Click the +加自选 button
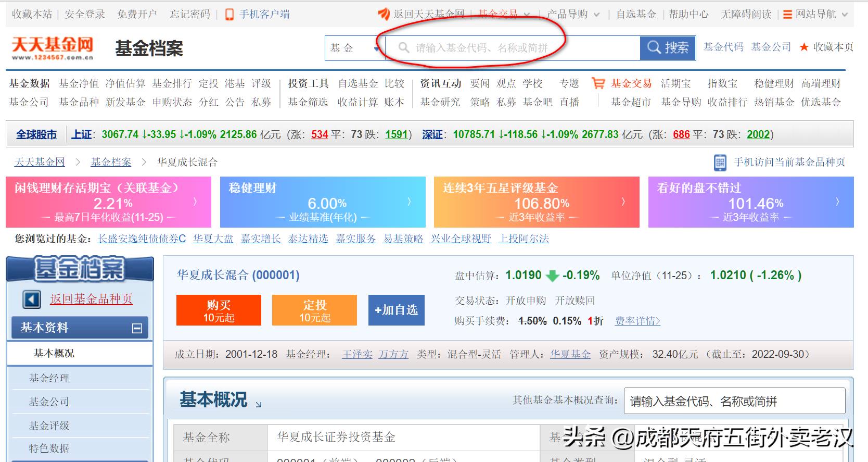 click(397, 310)
